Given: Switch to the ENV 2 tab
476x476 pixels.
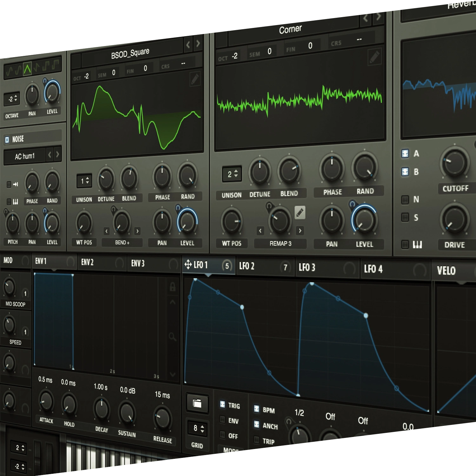Looking at the screenshot, I should pos(87,262).
